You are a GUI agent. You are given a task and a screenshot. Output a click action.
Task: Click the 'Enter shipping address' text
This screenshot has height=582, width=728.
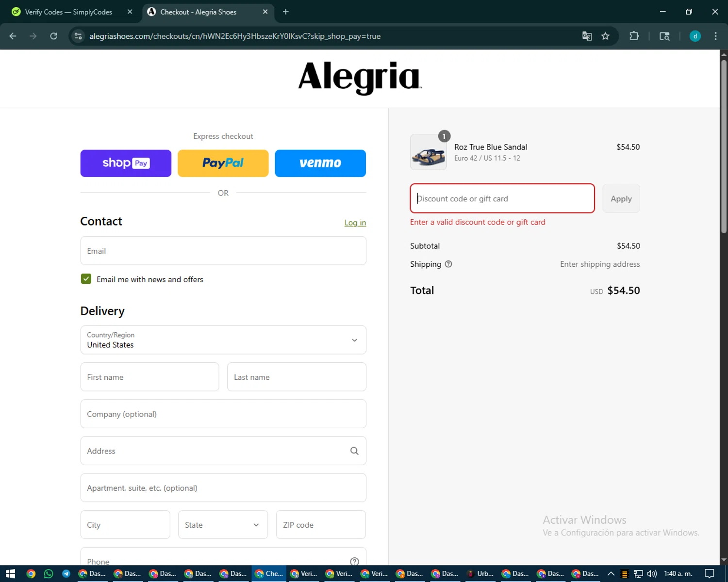600,264
